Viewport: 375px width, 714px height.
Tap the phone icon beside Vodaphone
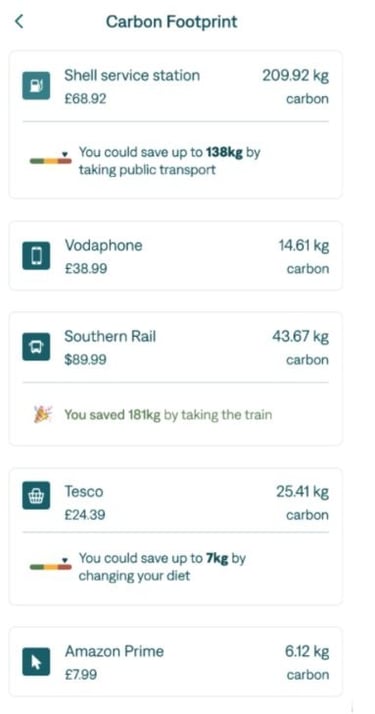point(36,256)
